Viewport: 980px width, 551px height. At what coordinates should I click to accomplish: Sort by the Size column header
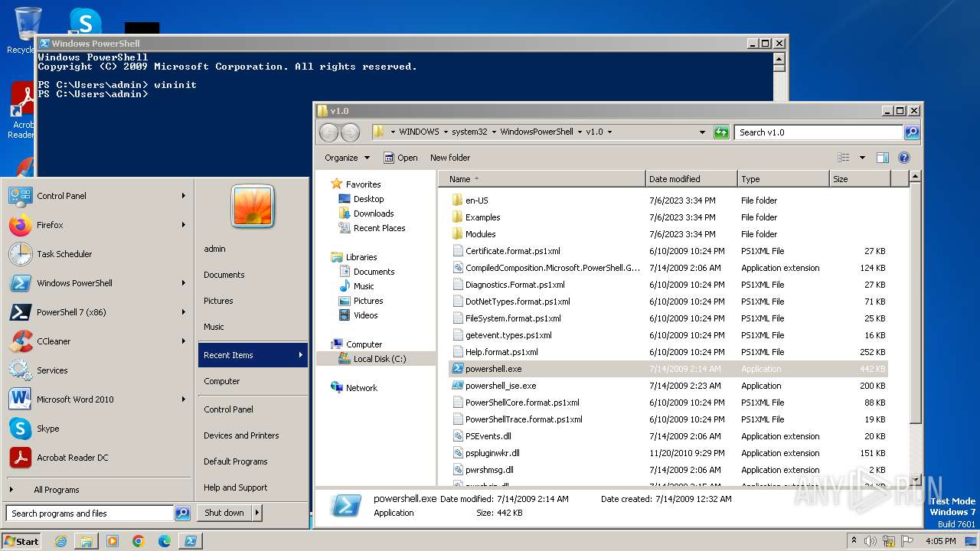(x=860, y=179)
